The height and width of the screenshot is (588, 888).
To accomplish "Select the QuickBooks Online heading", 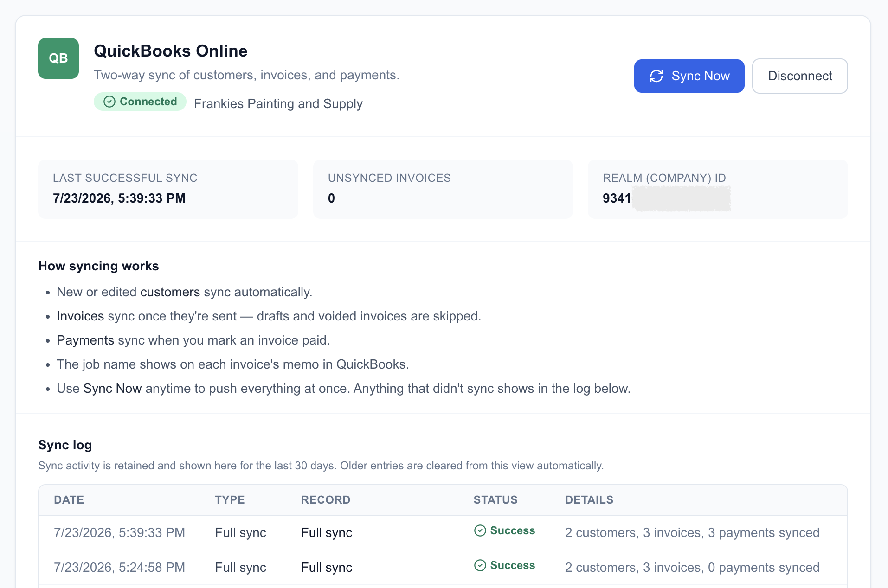I will pos(171,51).
